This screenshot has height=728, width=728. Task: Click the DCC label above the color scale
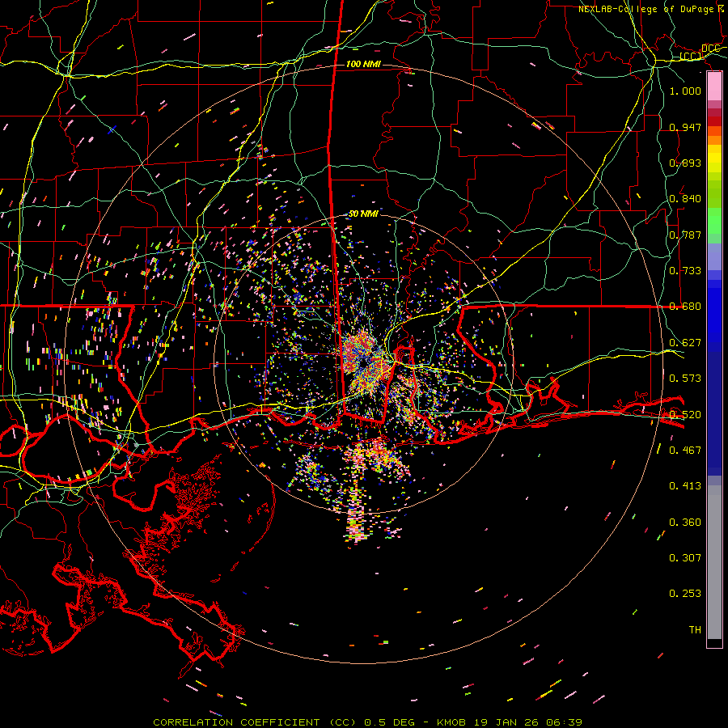pyautogui.click(x=710, y=49)
